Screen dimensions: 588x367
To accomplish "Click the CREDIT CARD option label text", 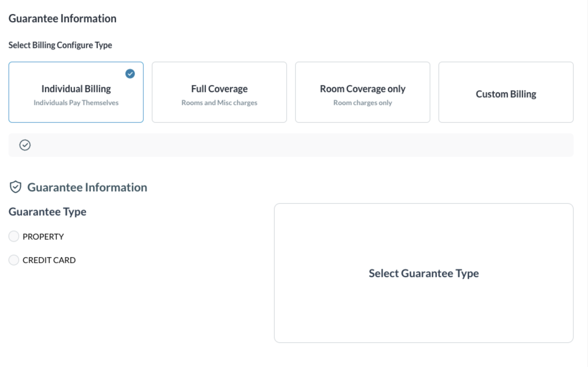I will point(49,260).
